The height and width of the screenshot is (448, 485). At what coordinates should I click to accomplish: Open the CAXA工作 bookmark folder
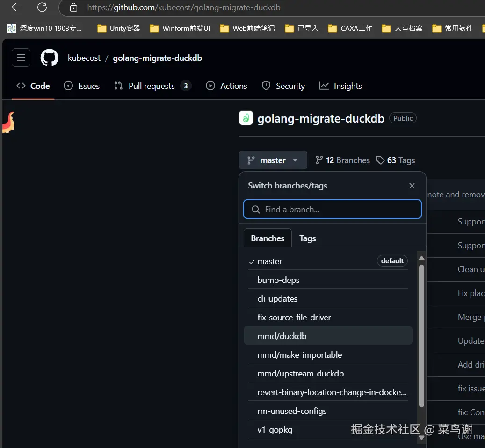point(350,29)
